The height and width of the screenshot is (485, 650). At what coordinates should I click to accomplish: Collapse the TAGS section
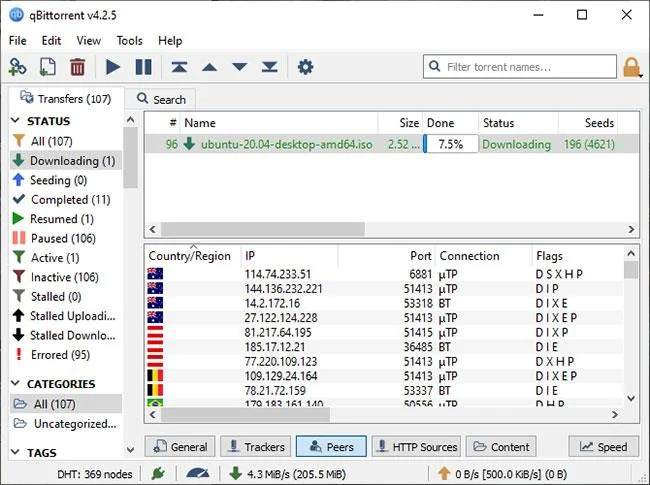(15, 452)
